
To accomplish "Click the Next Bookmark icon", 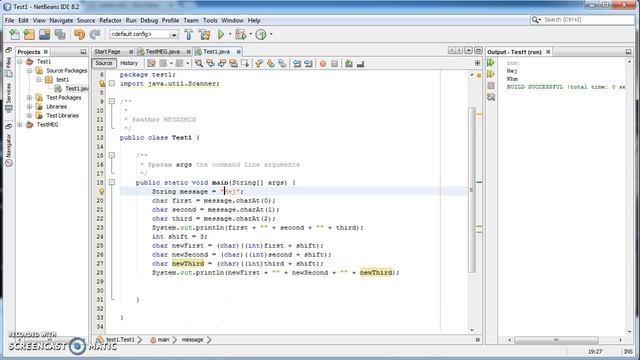I will [x=271, y=63].
